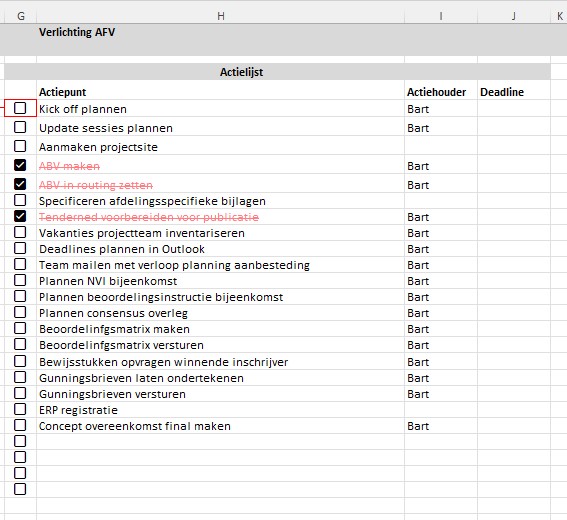The height and width of the screenshot is (520, 567).
Task: Select Bart in Gunningsbrieven versturen row
Action: pos(441,393)
